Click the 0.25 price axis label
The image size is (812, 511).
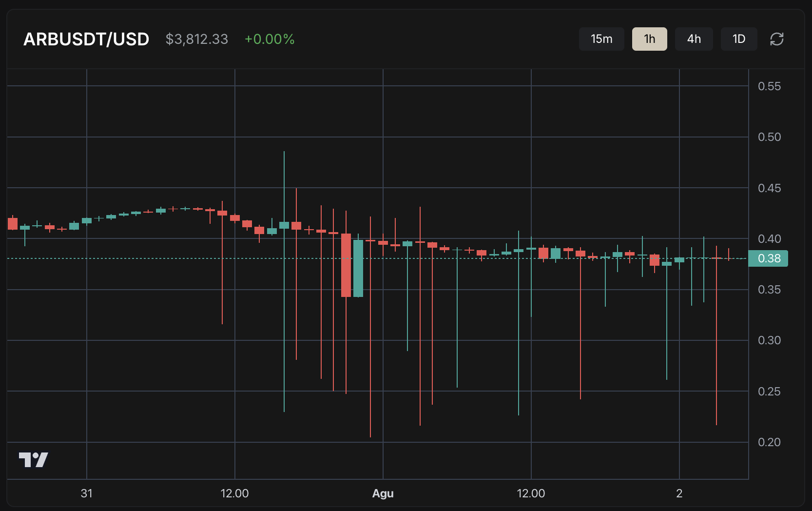[769, 392]
